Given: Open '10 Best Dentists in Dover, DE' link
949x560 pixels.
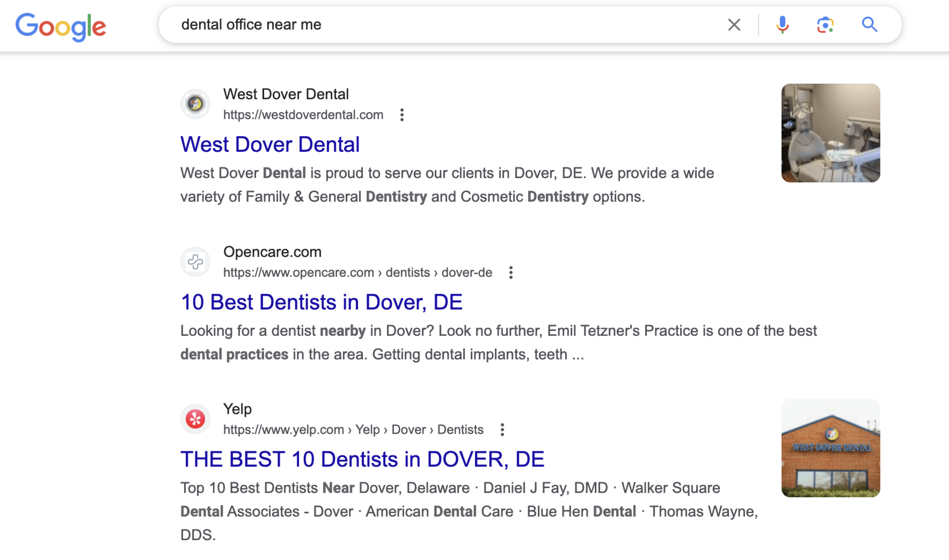Looking at the screenshot, I should click(x=321, y=302).
